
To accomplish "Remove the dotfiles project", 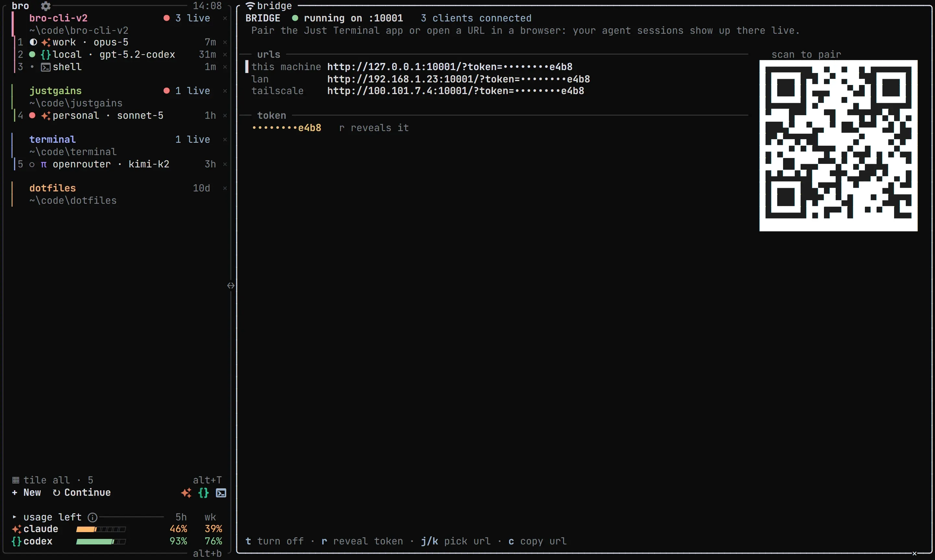I will click(225, 188).
